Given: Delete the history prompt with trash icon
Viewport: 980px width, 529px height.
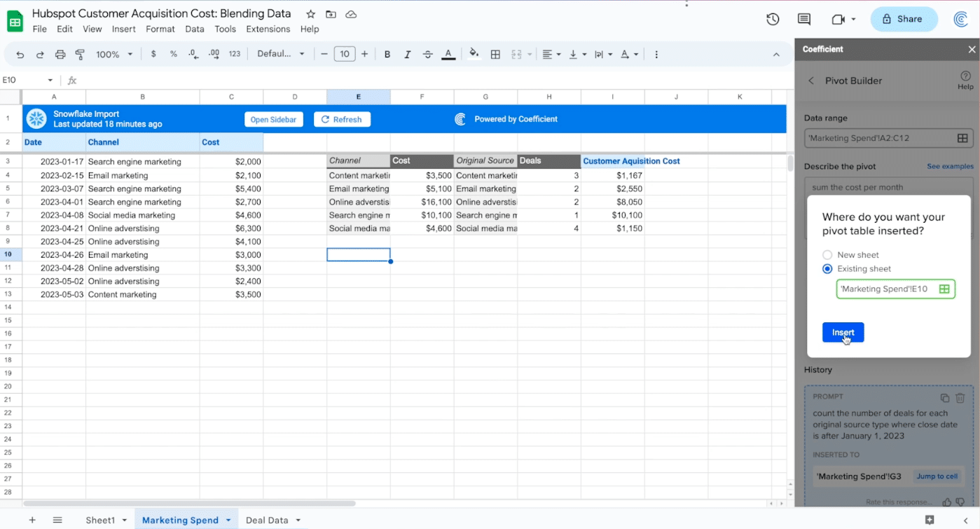Looking at the screenshot, I should (x=960, y=397).
